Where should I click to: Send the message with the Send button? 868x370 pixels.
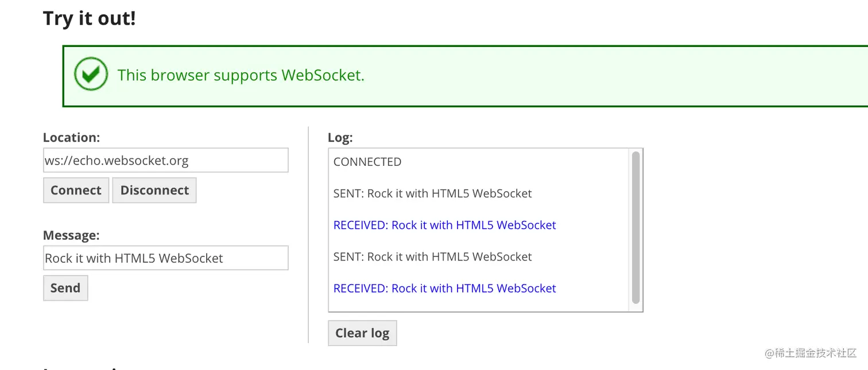(65, 288)
